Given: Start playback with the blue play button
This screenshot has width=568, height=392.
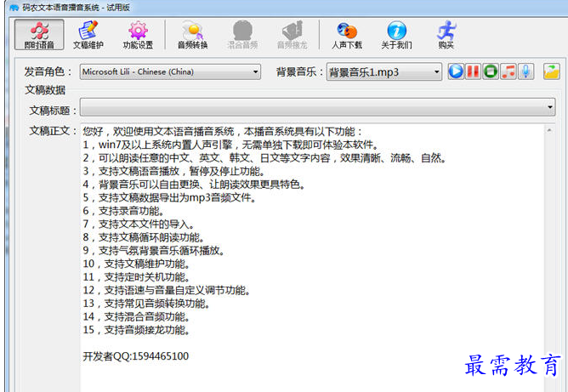Looking at the screenshot, I should 456,71.
